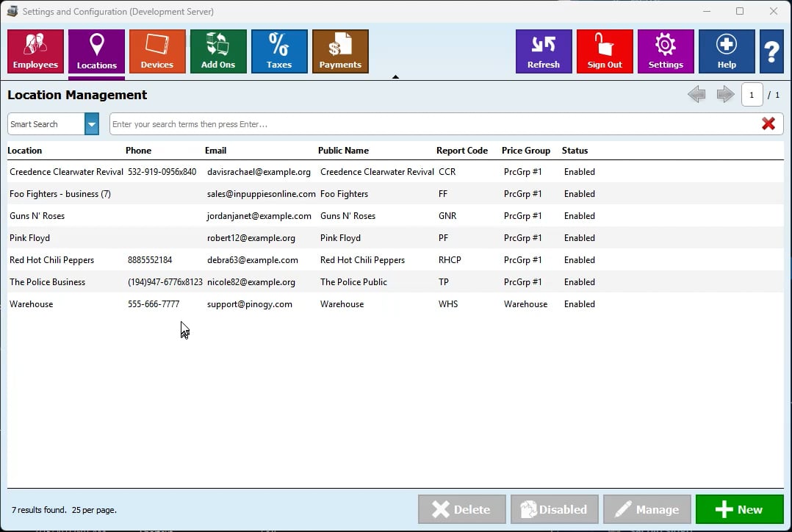Click email davisrachael@example.org
Image resolution: width=792 pixels, height=532 pixels.
coord(259,172)
